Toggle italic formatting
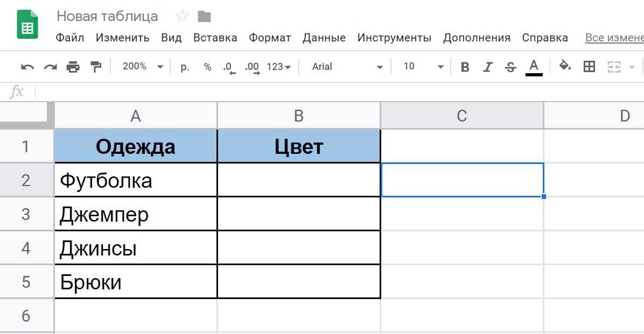This screenshot has height=334, width=644. click(487, 67)
